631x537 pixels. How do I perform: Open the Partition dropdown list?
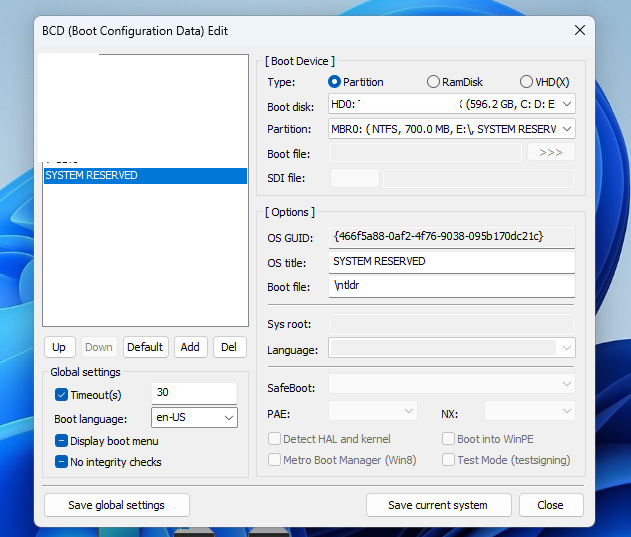[452, 129]
